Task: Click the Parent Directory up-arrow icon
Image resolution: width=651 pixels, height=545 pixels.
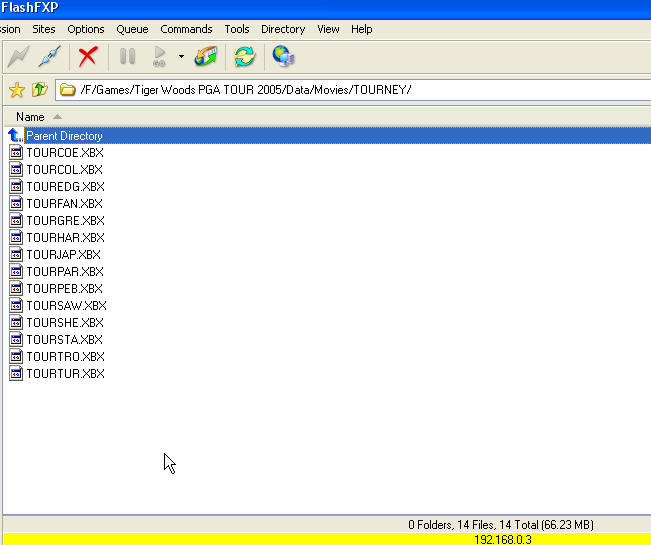Action: [15, 135]
